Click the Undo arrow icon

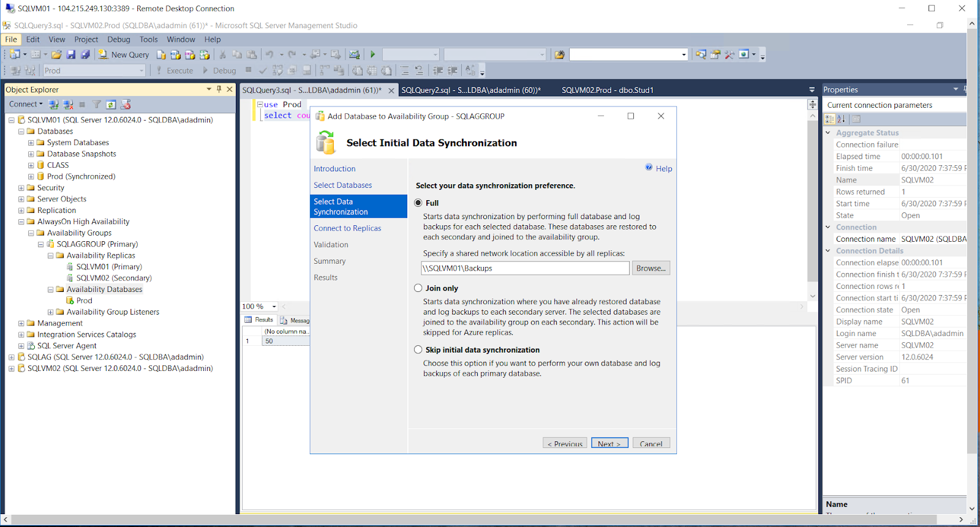pyautogui.click(x=269, y=54)
